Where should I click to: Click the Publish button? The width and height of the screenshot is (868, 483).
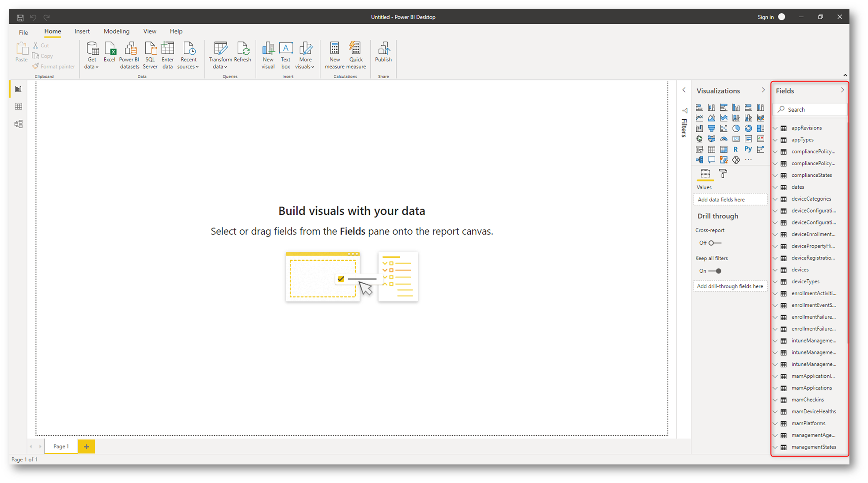tap(383, 52)
